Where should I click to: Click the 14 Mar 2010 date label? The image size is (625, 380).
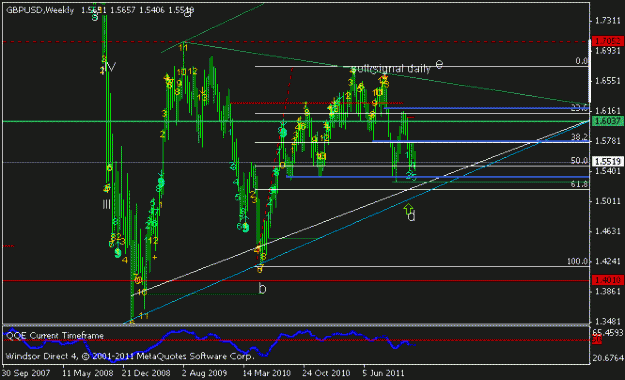click(x=267, y=373)
